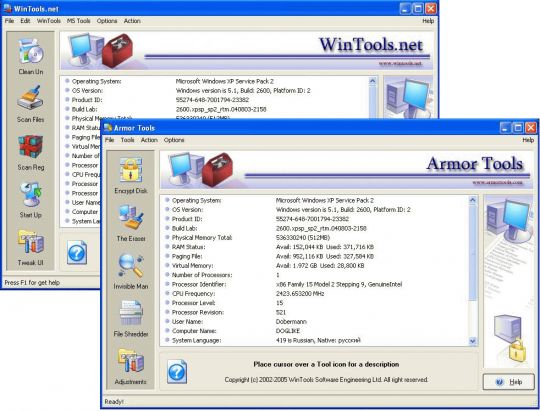This screenshot has width=540, height=411.
Task: Open Edit menu in WinTools.net
Action: click(25, 21)
